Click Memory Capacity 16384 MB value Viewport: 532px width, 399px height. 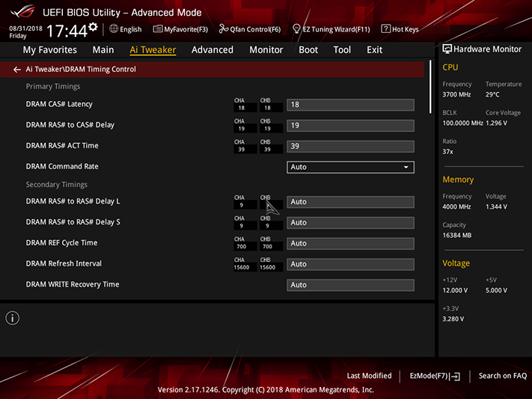click(457, 235)
